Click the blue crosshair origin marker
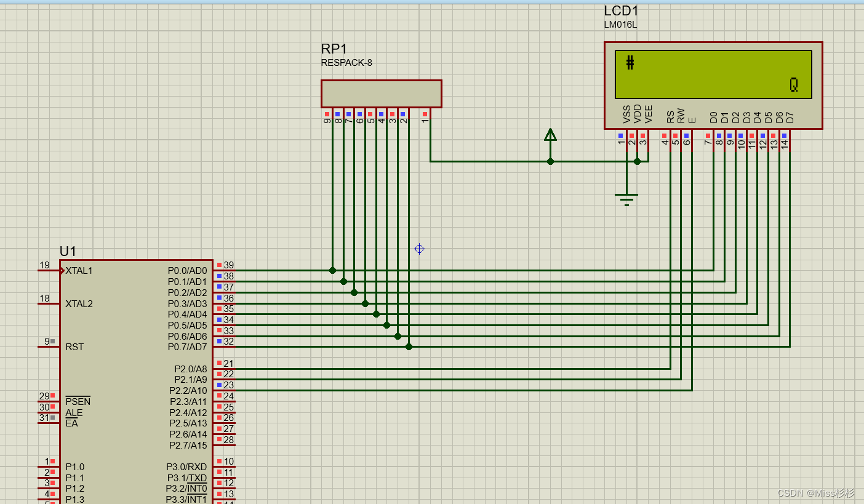 coord(420,249)
